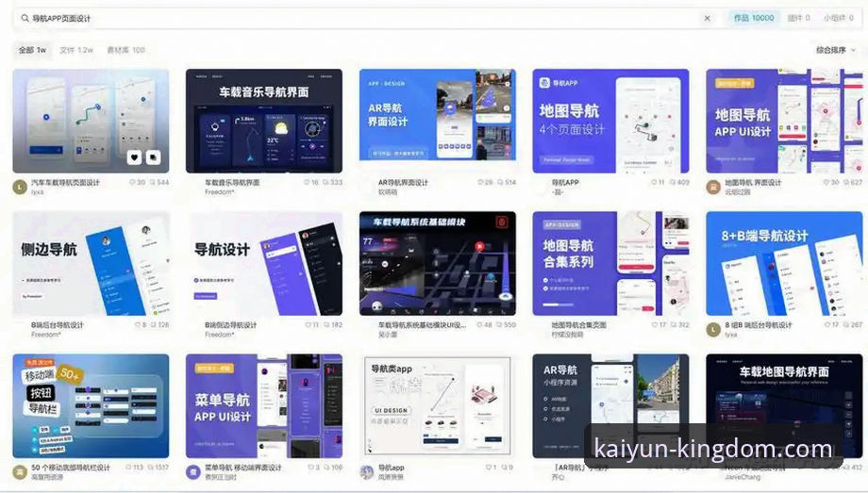Click the author avatar beside 地图导航 界面设计

pos(713,187)
